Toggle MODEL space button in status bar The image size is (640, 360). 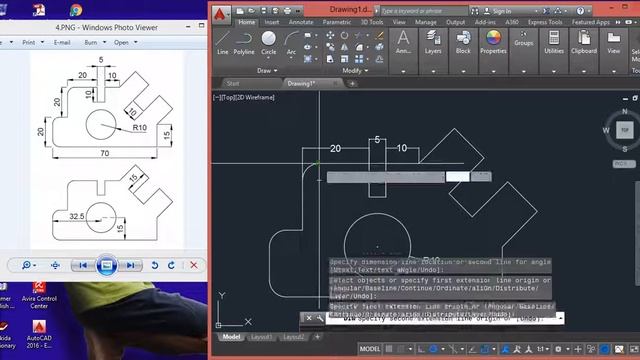tap(370, 349)
